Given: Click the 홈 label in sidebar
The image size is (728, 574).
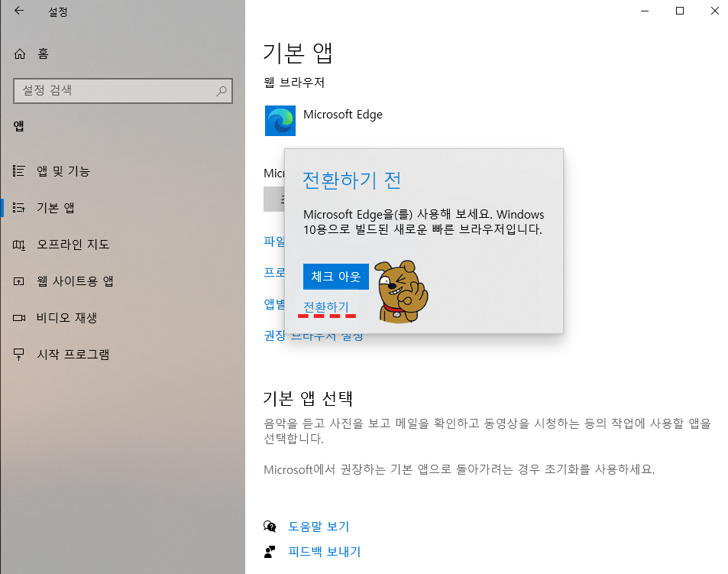Looking at the screenshot, I should [44, 54].
